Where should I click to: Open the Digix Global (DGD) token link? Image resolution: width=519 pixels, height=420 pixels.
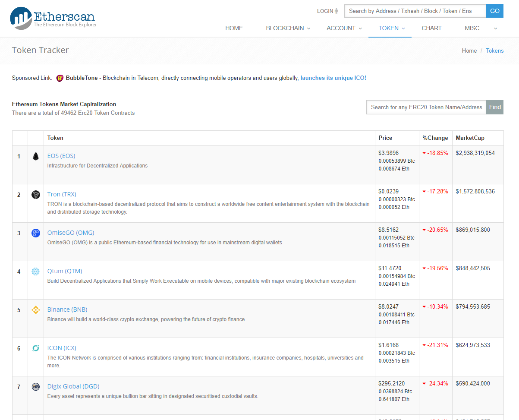pos(73,386)
